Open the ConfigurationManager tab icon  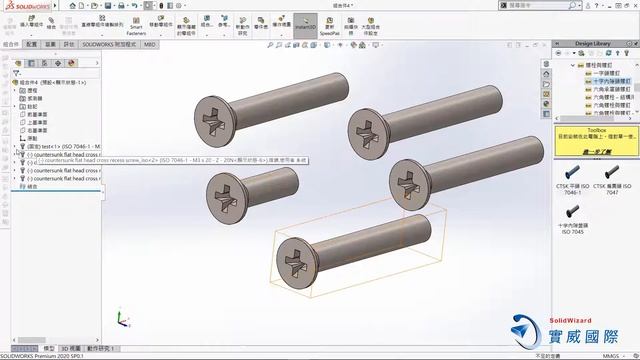point(44,63)
